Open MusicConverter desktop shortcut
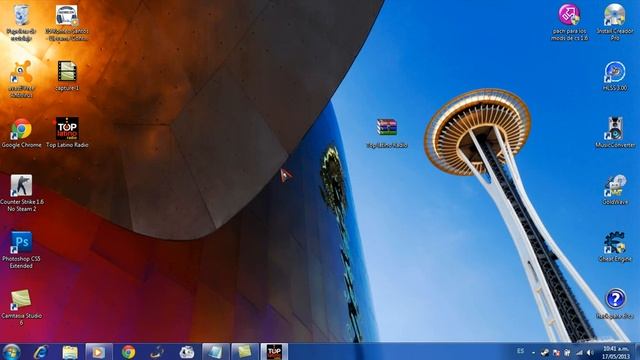The width and height of the screenshot is (640, 360). coord(615,133)
